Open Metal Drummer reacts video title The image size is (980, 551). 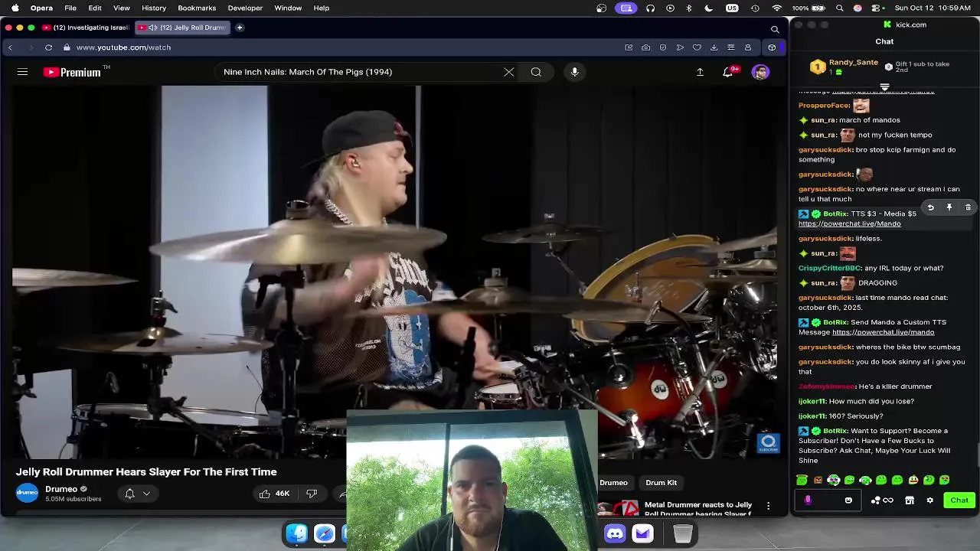coord(698,509)
